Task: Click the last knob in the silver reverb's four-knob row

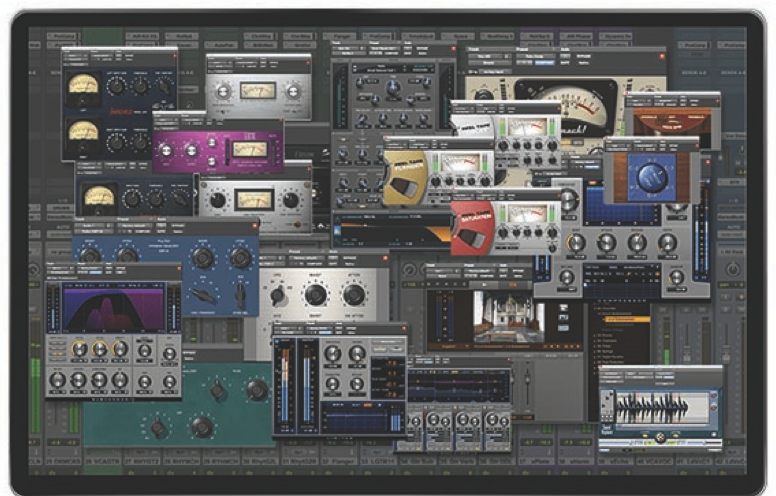Action: [x=668, y=243]
